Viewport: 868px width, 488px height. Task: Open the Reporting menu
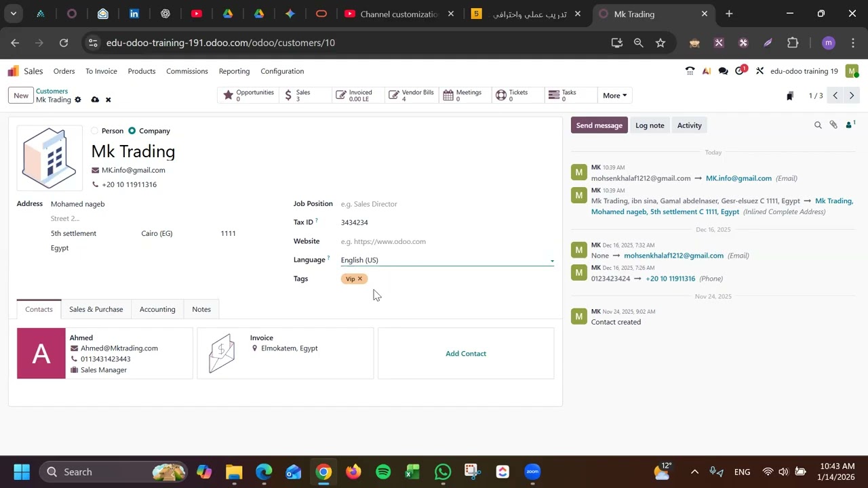coord(234,71)
